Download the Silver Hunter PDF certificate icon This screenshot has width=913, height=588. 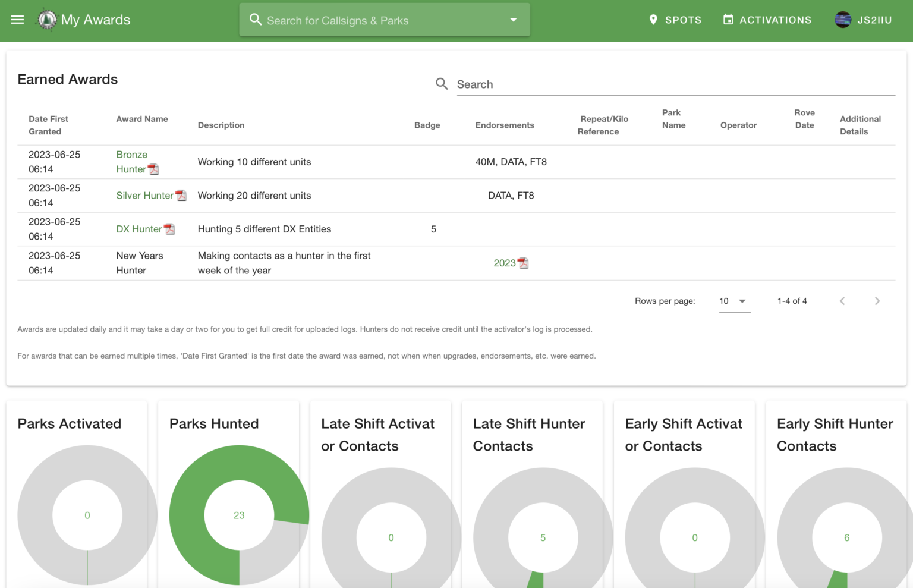(x=181, y=196)
